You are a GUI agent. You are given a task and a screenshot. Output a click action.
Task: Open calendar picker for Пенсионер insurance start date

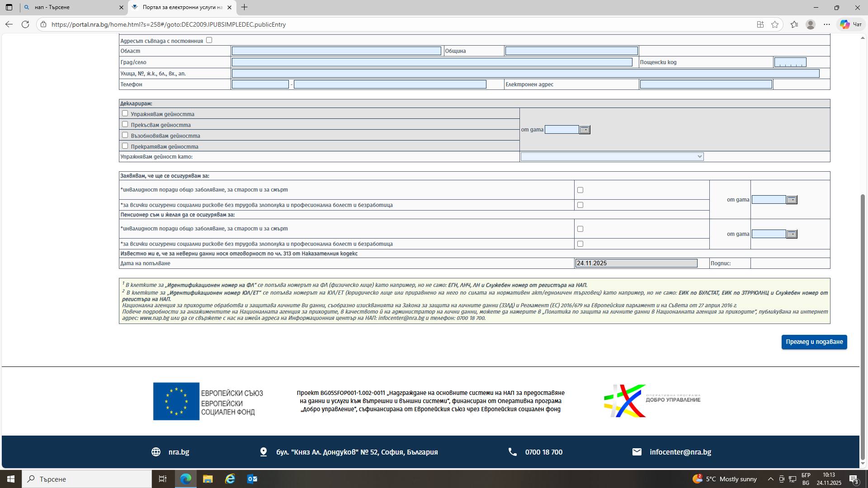point(792,234)
